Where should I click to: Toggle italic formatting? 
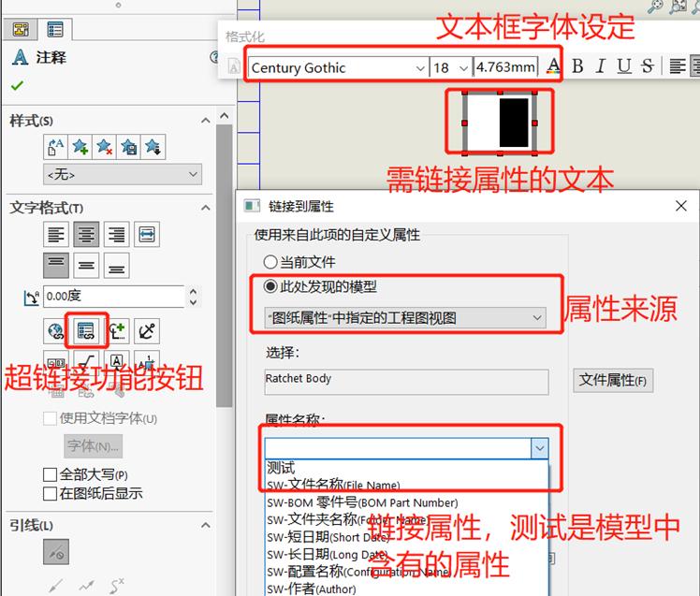coord(601,66)
